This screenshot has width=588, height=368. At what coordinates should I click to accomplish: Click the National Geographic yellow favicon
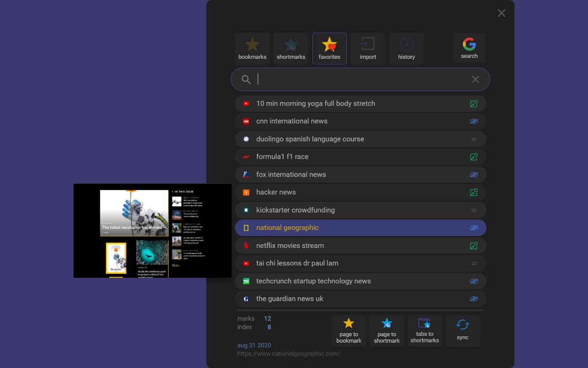tap(246, 228)
